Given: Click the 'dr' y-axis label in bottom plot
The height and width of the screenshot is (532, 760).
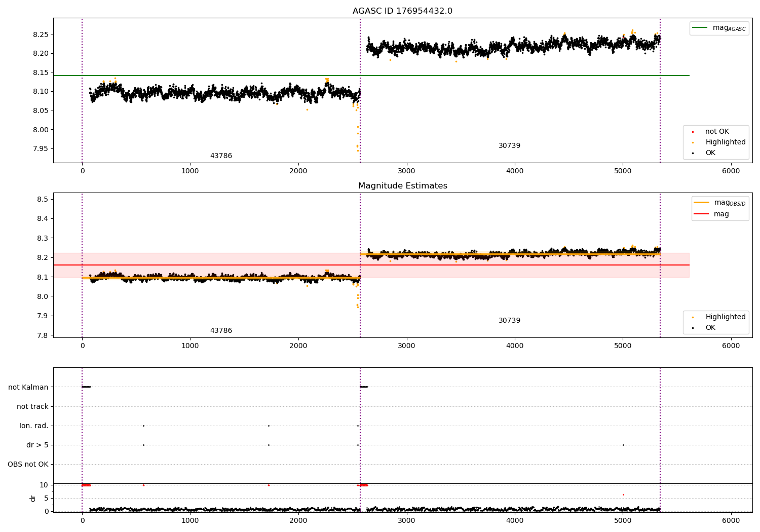Looking at the screenshot, I should coord(33,498).
